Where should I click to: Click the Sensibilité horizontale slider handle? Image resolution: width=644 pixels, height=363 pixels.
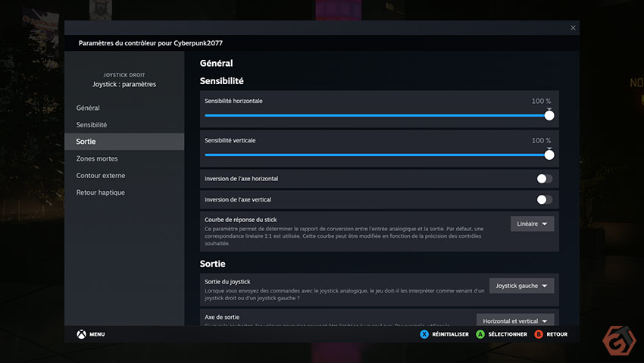[549, 115]
